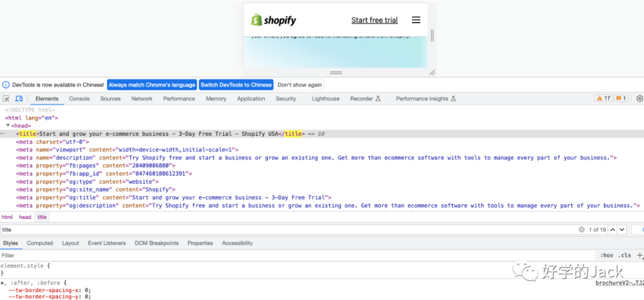The height and width of the screenshot is (300, 644).
Task: Click the warnings count badge showing 17
Action: point(603,99)
